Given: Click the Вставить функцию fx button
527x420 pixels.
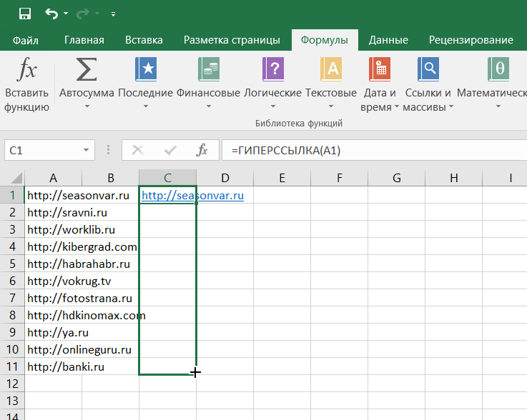Looking at the screenshot, I should [x=26, y=84].
